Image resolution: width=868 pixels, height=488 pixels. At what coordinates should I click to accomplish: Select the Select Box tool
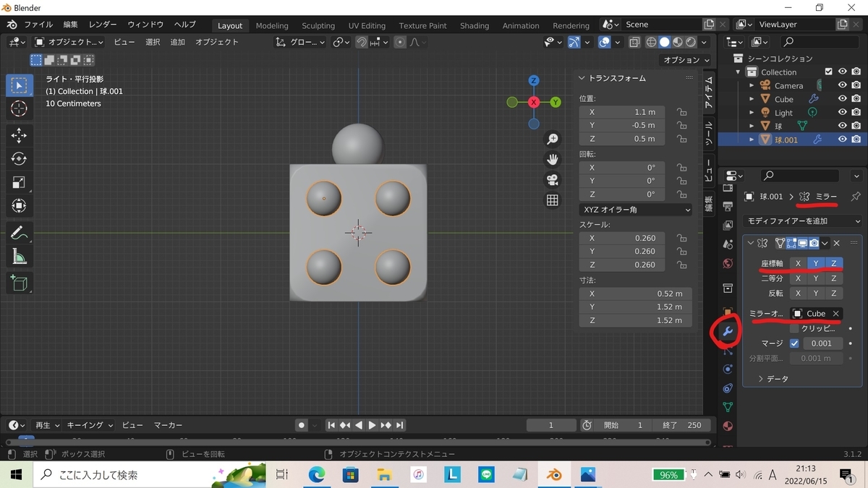click(x=20, y=85)
